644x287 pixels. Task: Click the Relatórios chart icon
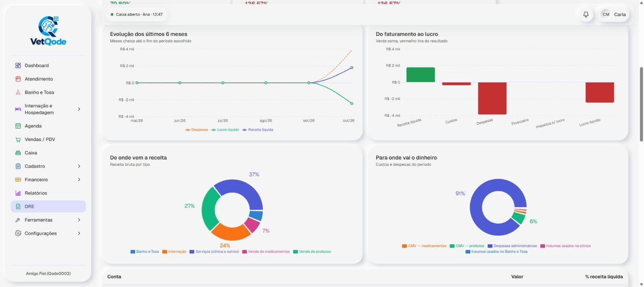[18, 193]
